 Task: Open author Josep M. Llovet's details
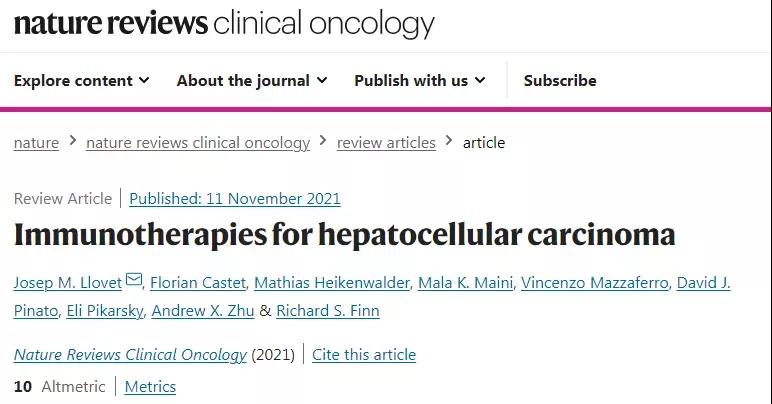coord(67,283)
